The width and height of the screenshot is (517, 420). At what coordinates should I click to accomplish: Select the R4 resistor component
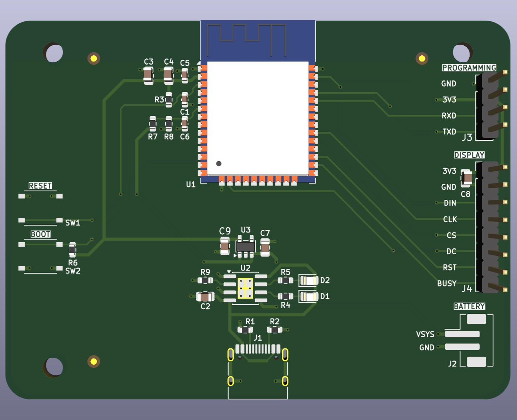pos(285,296)
